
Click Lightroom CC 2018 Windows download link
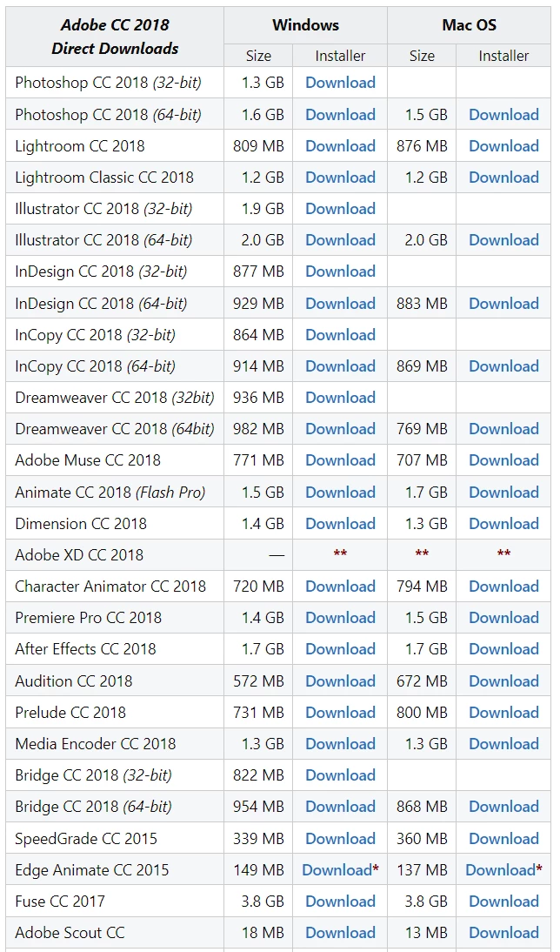point(340,146)
